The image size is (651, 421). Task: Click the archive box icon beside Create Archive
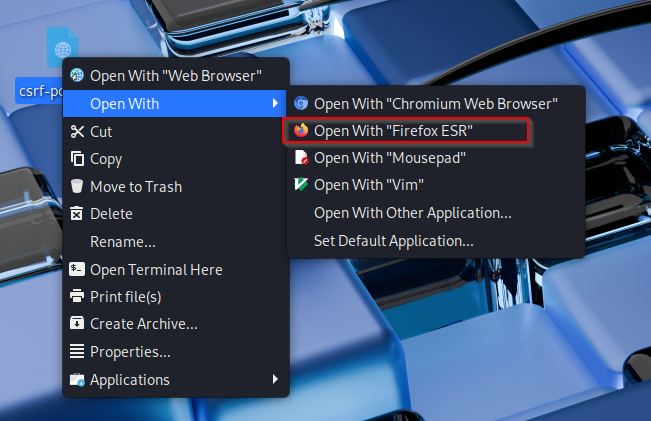(77, 323)
